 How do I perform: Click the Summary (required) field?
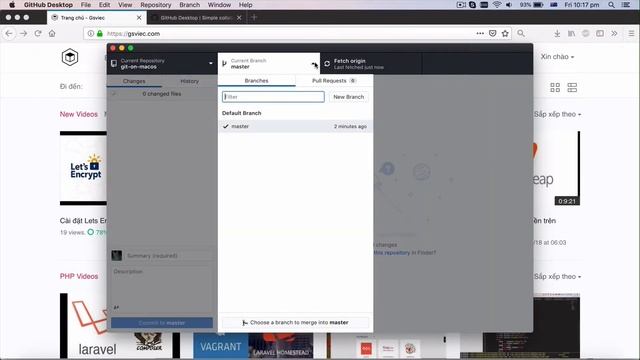tap(169, 256)
